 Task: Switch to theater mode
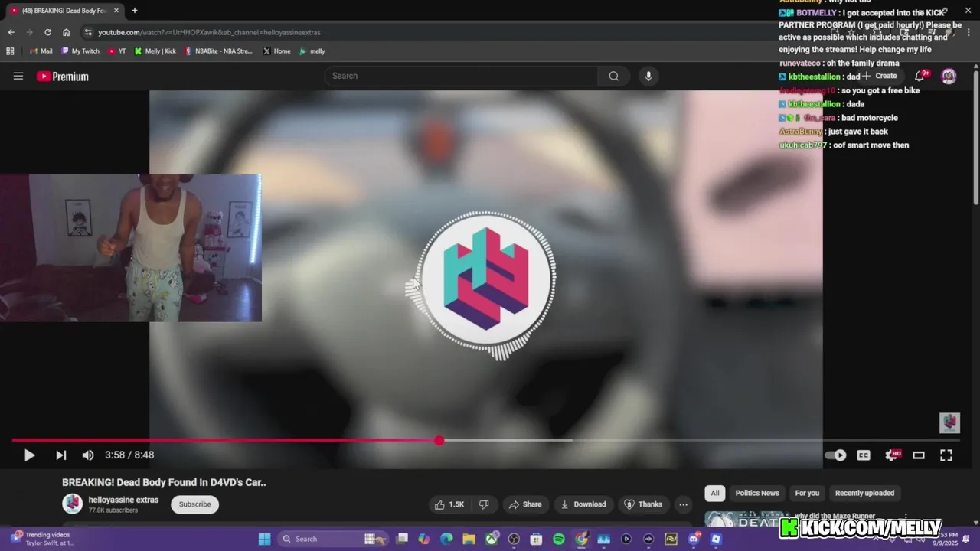919,455
